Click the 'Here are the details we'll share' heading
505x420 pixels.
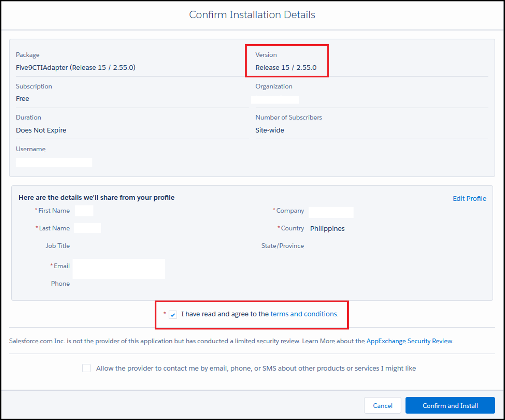click(x=97, y=198)
